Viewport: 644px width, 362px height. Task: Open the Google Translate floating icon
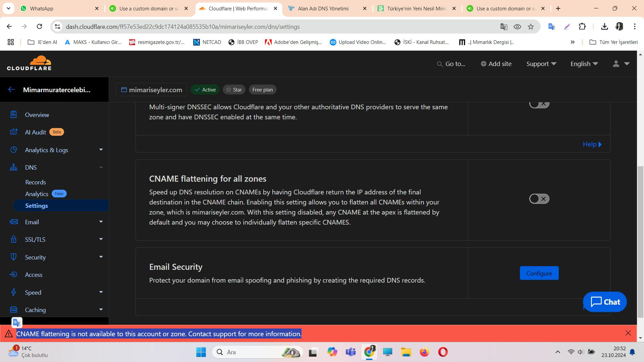click(17, 322)
